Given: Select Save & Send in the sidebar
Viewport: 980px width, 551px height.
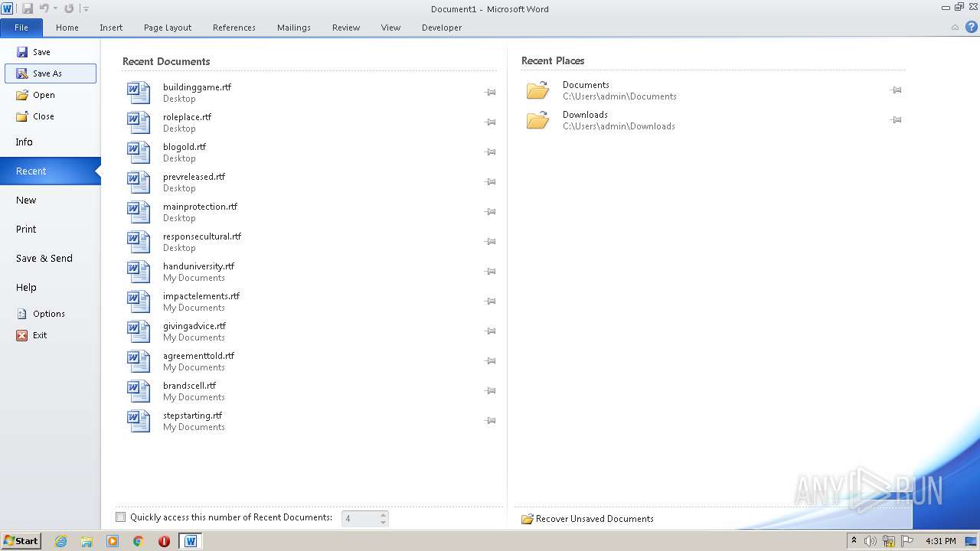Looking at the screenshot, I should 51,259.
